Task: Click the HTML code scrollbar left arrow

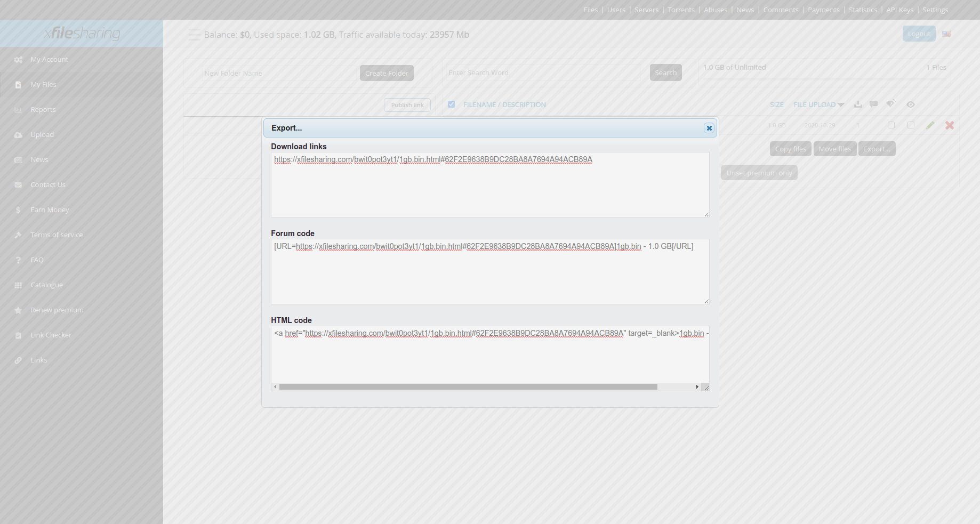Action: coord(275,387)
